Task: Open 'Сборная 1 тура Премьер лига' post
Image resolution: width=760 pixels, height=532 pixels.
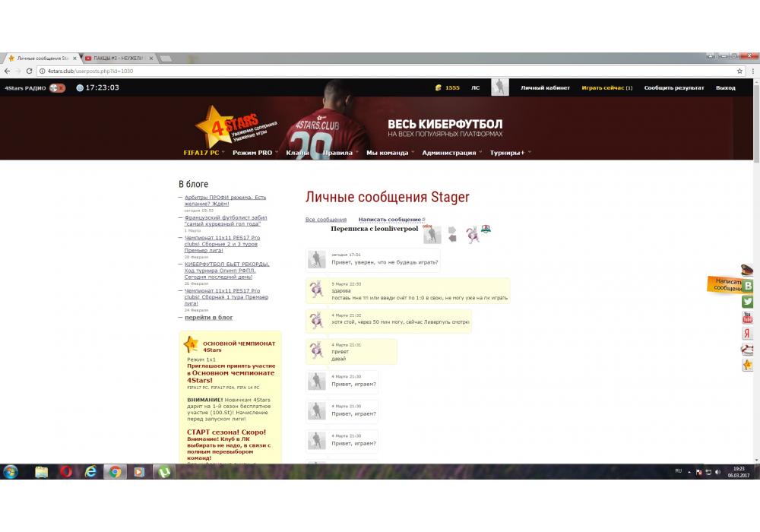Action: click(226, 297)
